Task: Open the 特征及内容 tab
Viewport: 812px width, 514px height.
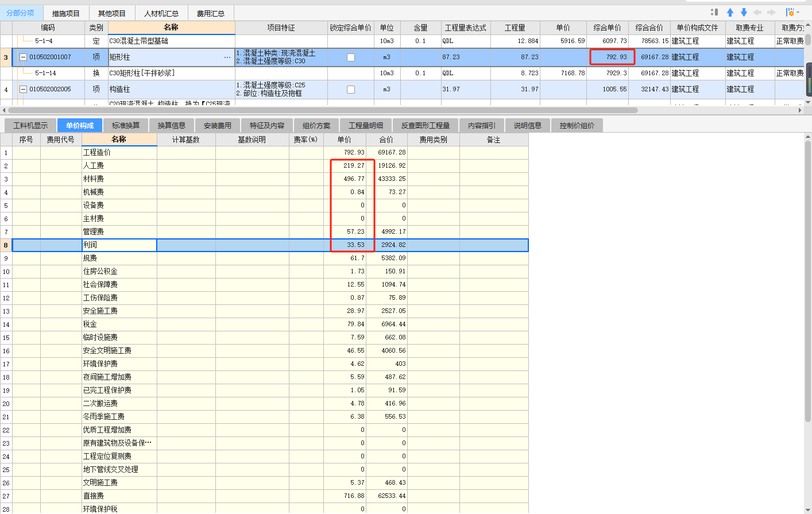Action: click(x=267, y=125)
